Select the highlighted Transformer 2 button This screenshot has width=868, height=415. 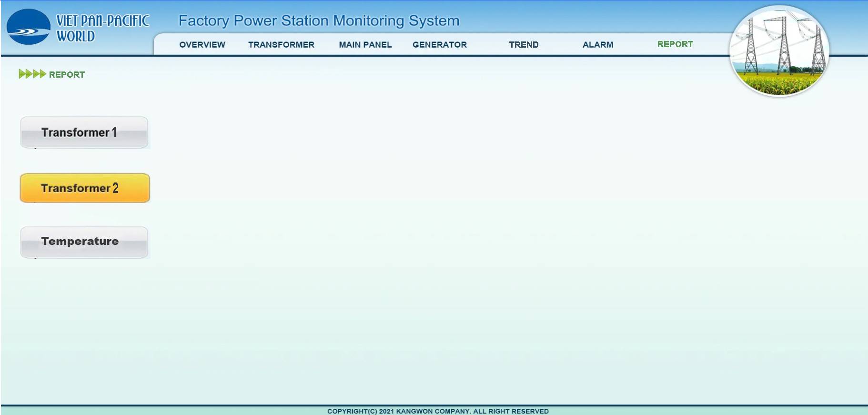coord(85,188)
